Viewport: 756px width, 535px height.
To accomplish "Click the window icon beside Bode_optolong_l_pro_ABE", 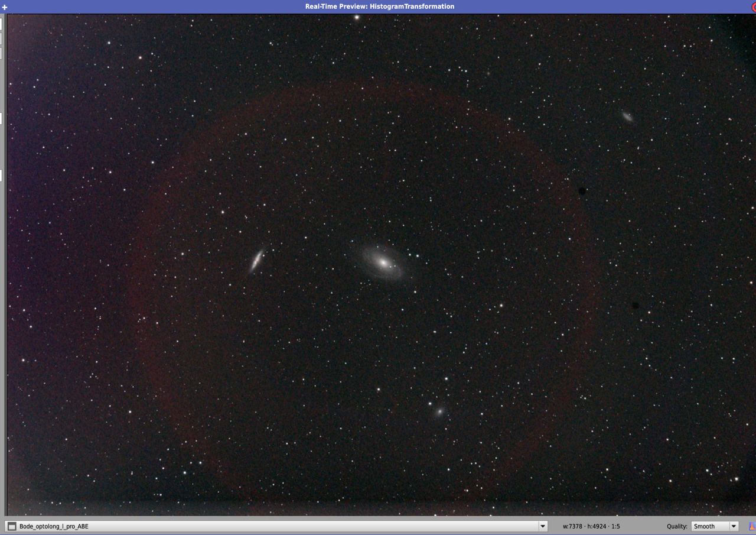I will click(12, 526).
